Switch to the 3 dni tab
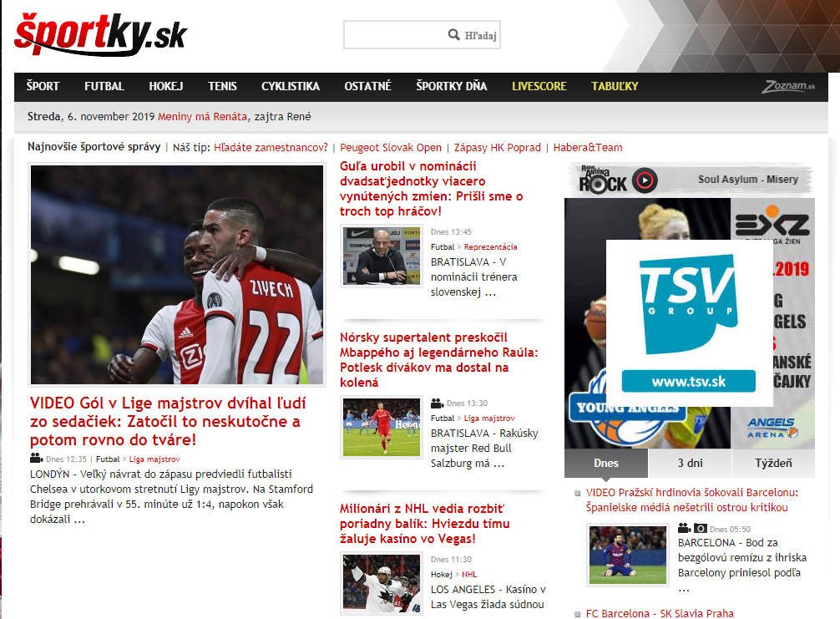840x619 pixels. click(690, 463)
